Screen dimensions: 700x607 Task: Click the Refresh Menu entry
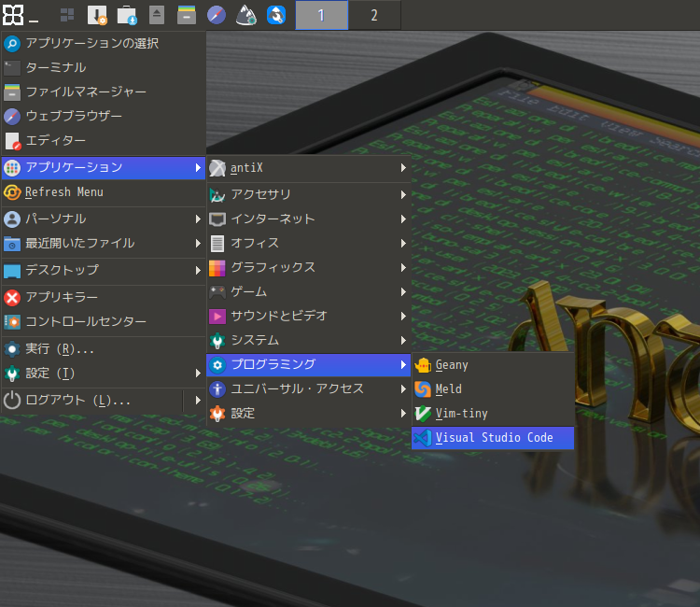point(104,192)
